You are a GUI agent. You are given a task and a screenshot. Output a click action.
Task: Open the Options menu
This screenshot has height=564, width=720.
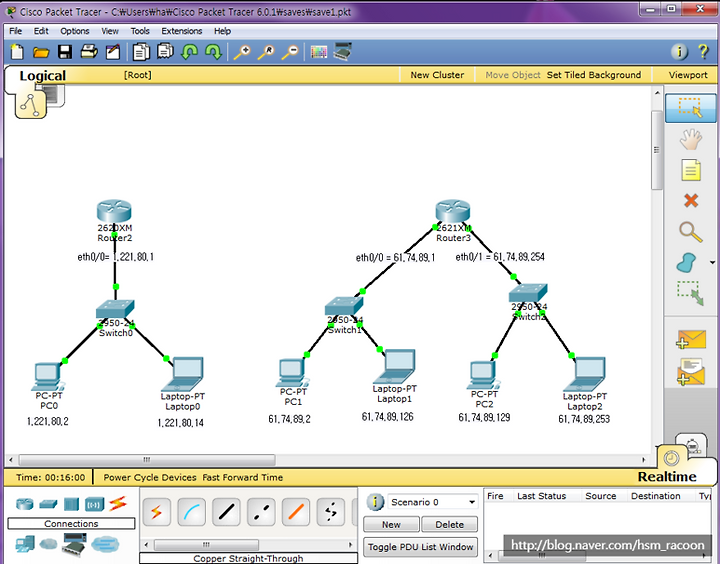[75, 31]
